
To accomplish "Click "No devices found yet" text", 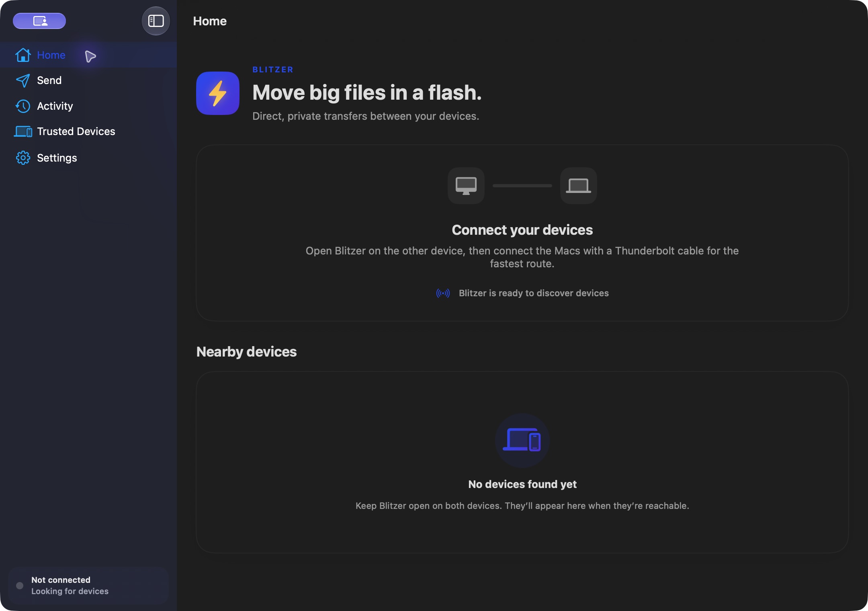I will click(x=522, y=484).
